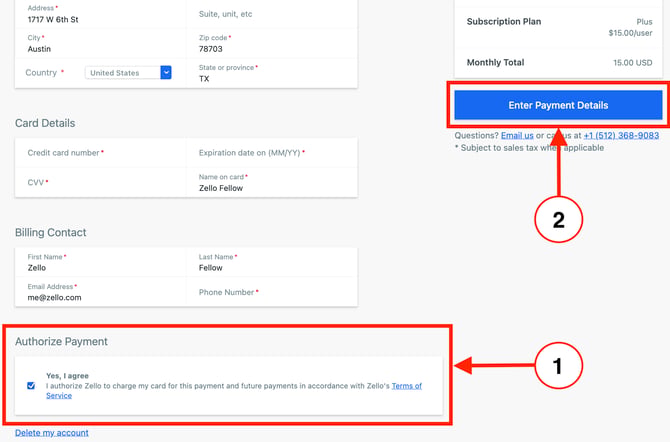The image size is (670, 442).
Task: Click the Phone Number field
Action: click(272, 292)
